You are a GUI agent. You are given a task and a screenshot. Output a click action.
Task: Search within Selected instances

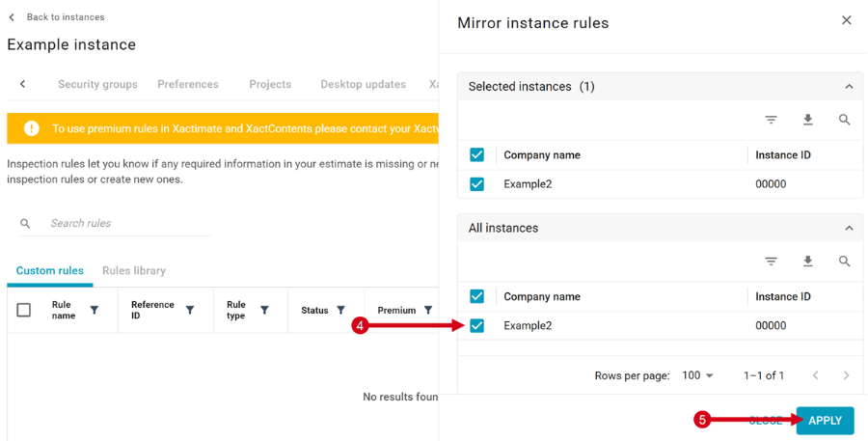coord(845,120)
